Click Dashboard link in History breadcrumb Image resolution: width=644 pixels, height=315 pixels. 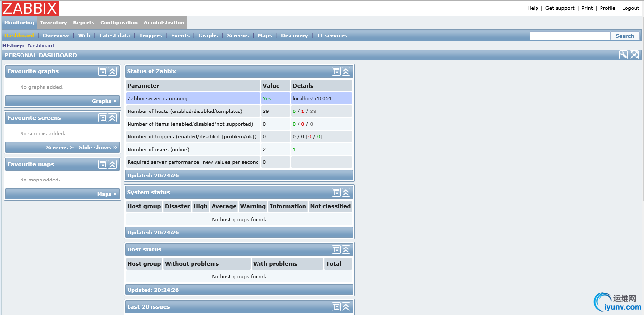tap(41, 45)
